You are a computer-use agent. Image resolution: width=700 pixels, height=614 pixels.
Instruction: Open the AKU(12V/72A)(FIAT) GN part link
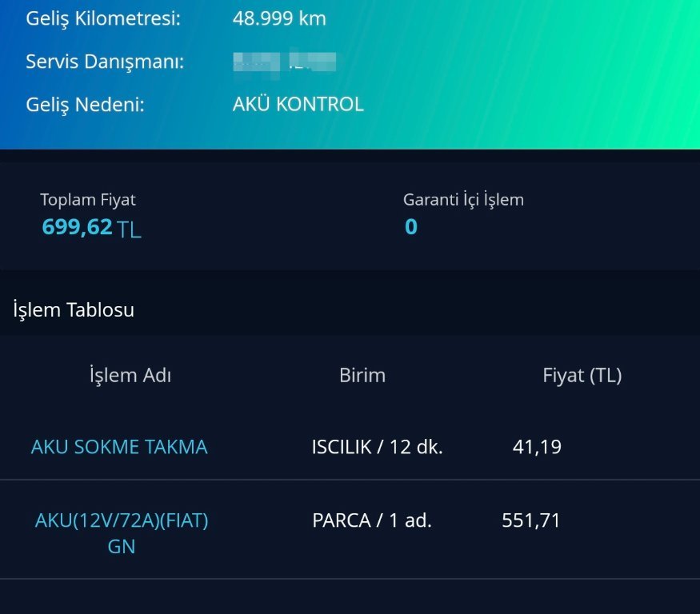pyautogui.click(x=122, y=533)
